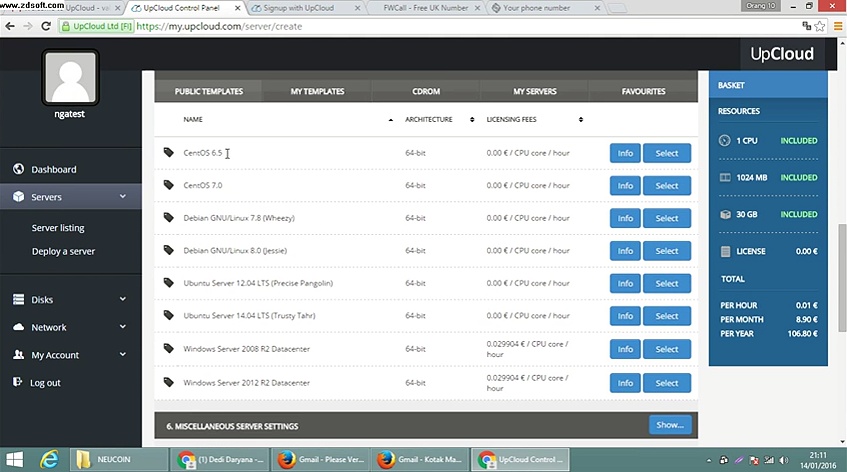Click the storage icon next to 30 GB
This screenshot has height=472, width=847.
(725, 214)
